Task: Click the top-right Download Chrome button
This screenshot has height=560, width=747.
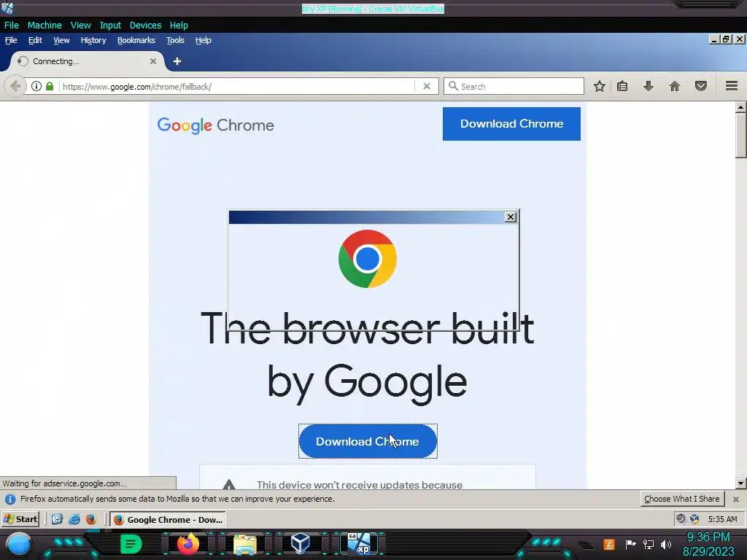Action: tap(511, 124)
